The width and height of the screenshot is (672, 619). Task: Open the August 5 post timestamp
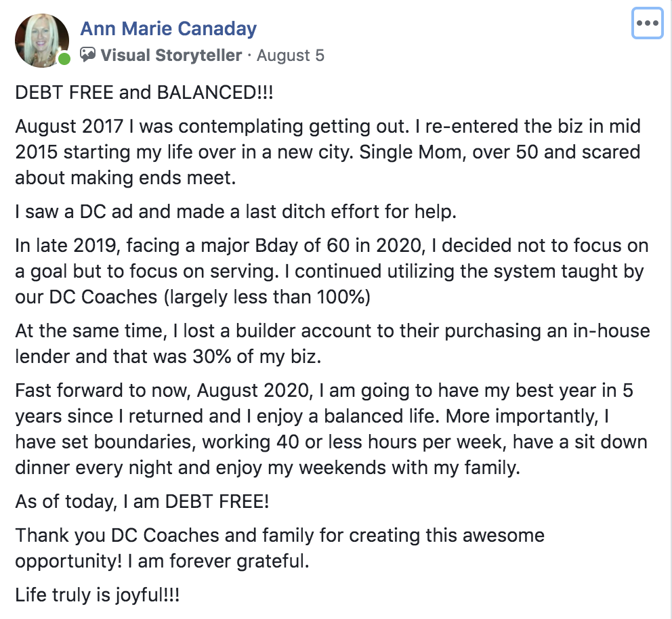coord(291,56)
